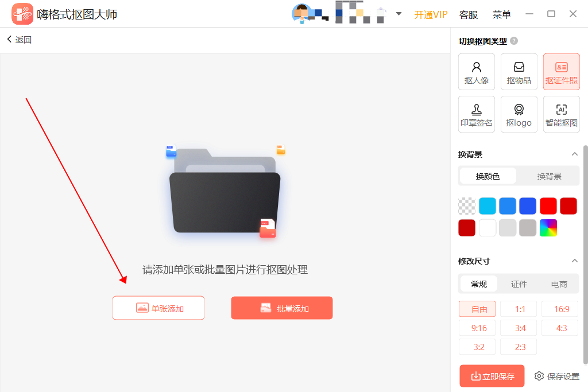Go back with the 返回 button
The height and width of the screenshot is (392, 588).
point(19,40)
